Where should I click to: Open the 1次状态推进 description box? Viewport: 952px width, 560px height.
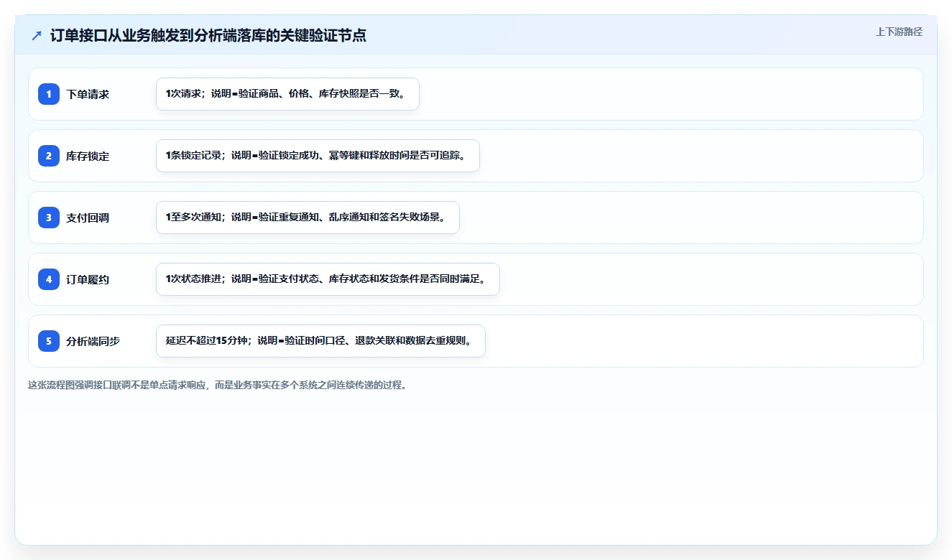point(328,279)
